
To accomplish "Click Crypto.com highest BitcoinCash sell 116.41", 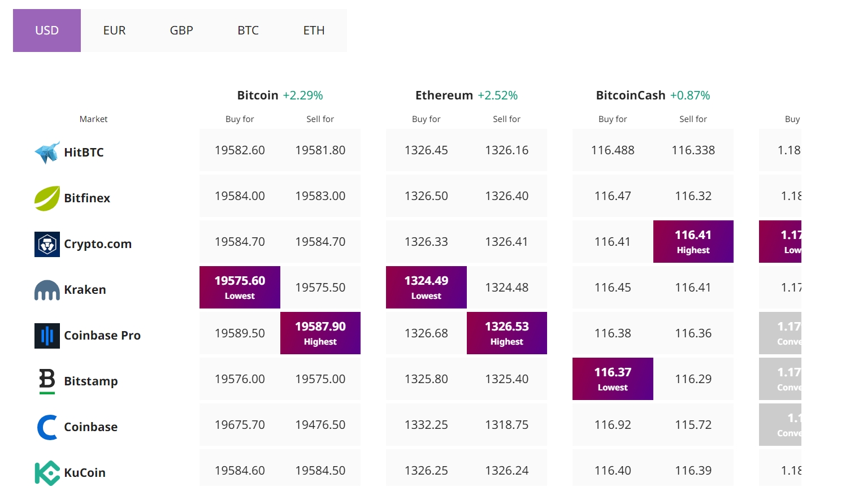I will (693, 241).
